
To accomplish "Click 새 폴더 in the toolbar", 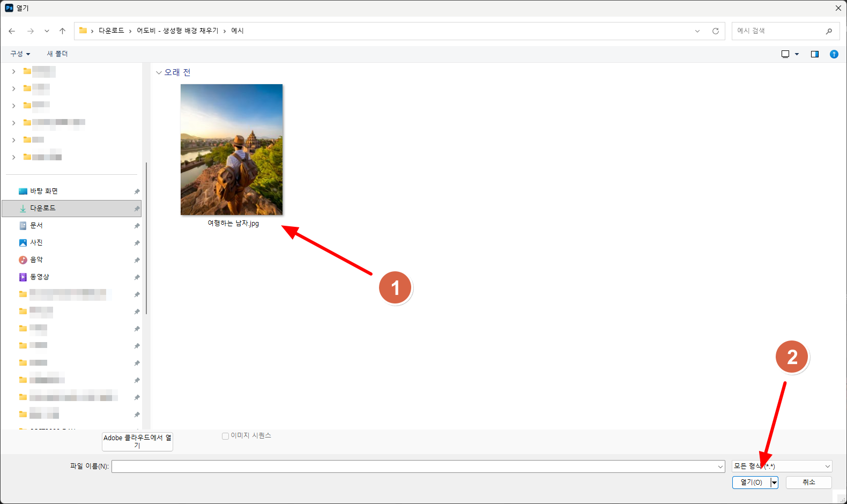I will click(x=57, y=54).
